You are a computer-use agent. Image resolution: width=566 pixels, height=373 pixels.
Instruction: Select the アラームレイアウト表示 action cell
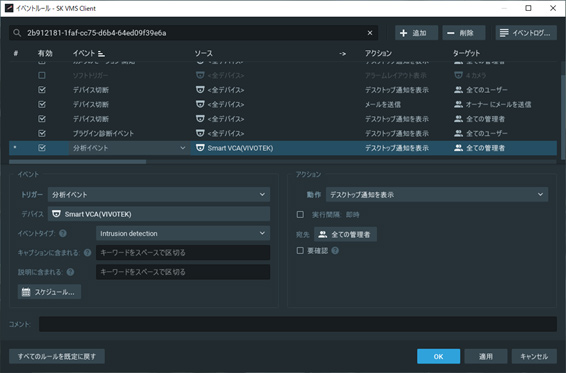point(396,75)
